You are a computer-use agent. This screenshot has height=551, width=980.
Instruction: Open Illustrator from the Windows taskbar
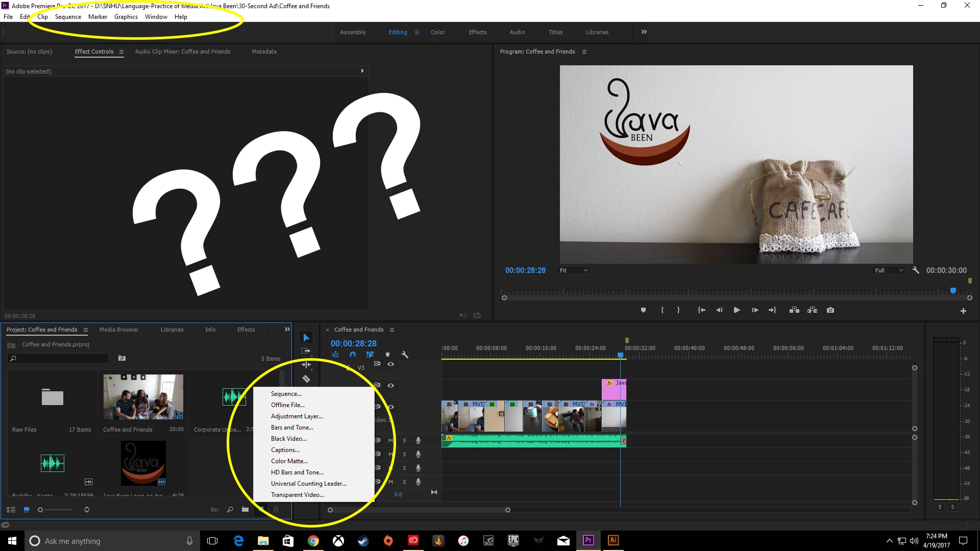click(x=613, y=540)
